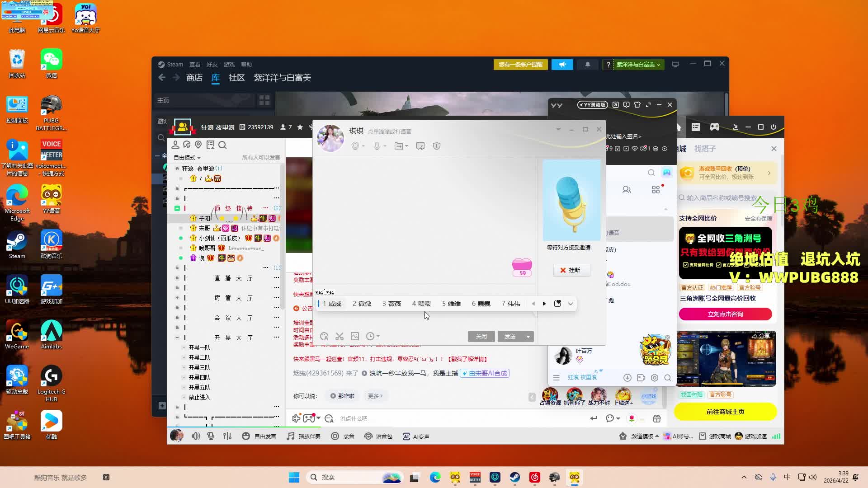Screen dimensions: 868x488
Task: Click the gift box icon in the channel chat
Action: (x=657, y=418)
